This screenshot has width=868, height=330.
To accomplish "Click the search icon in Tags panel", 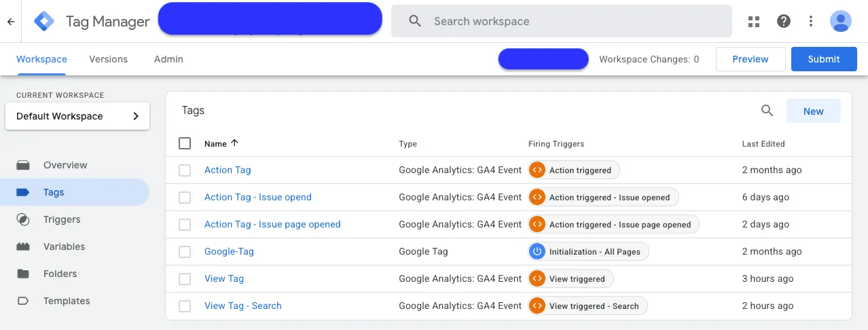I will coord(767,111).
